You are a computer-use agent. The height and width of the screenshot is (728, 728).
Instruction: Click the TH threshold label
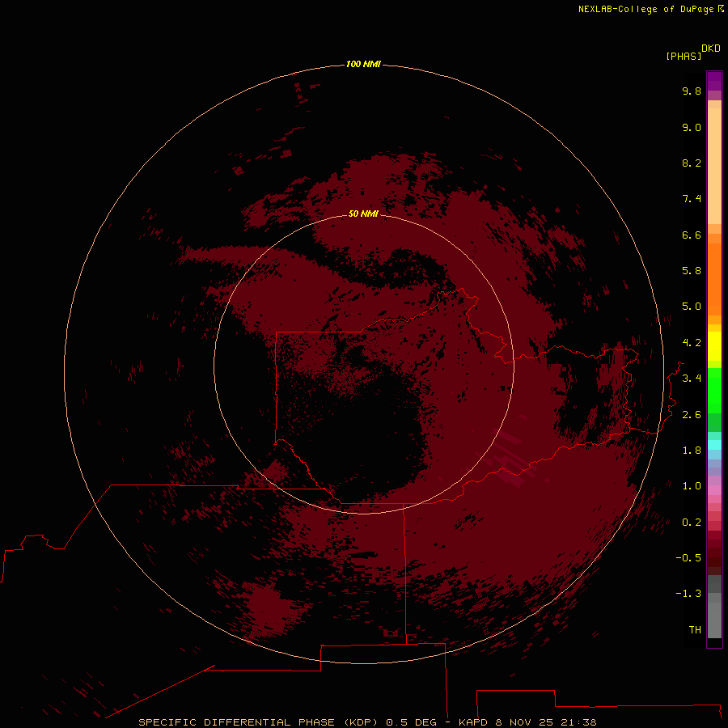pos(695,630)
